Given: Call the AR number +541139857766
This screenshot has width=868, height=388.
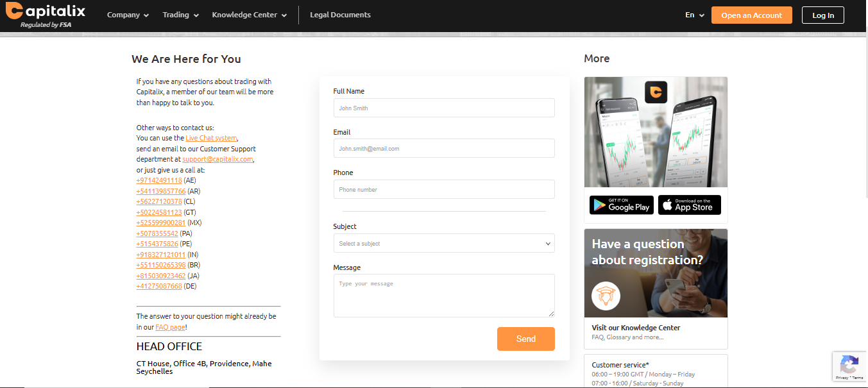Looking at the screenshot, I should 161,191.
